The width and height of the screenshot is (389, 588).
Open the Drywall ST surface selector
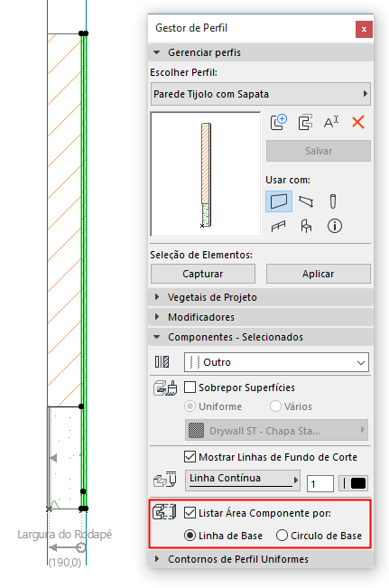pyautogui.click(x=276, y=430)
